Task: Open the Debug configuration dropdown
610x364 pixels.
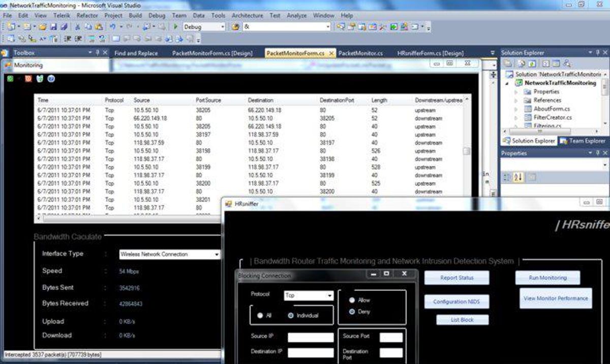Action: tap(222, 27)
